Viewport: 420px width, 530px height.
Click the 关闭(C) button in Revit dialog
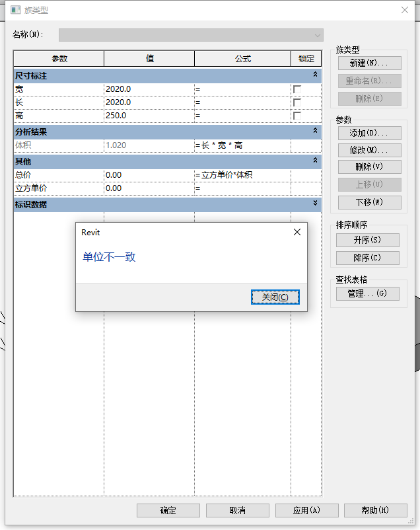pos(275,297)
